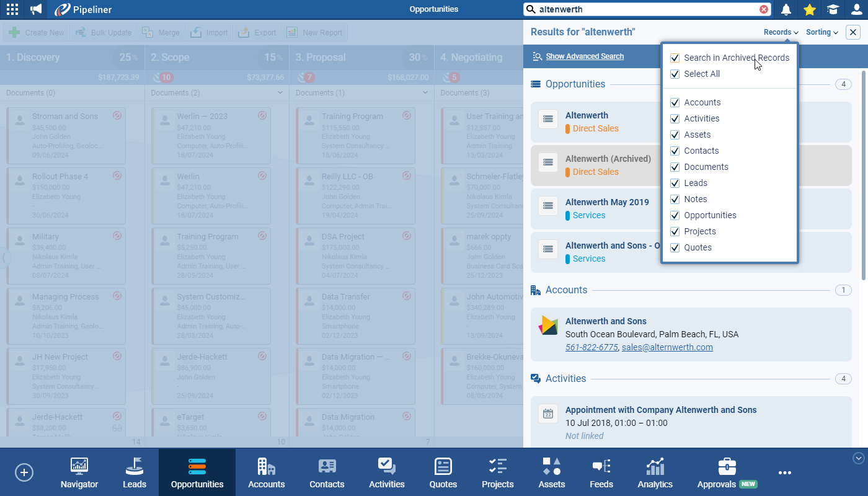Click the round plus add button

[24, 472]
